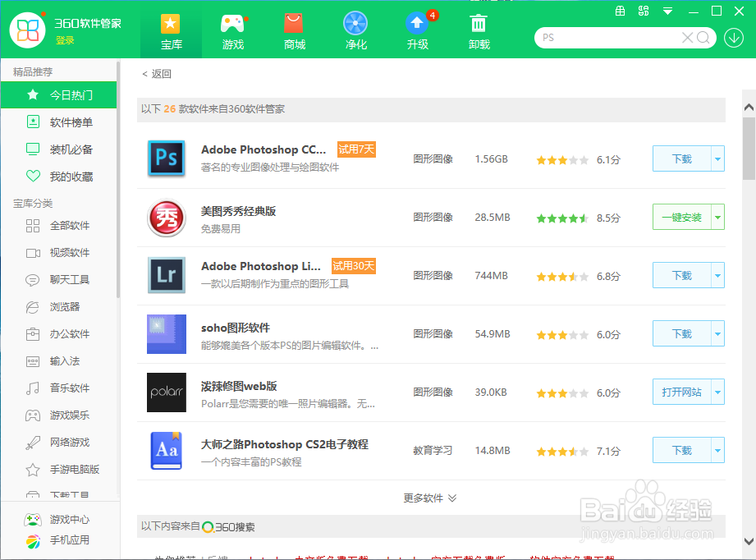The height and width of the screenshot is (560, 756).
Task: Select 装机必备 in the sidebar
Action: point(59,149)
